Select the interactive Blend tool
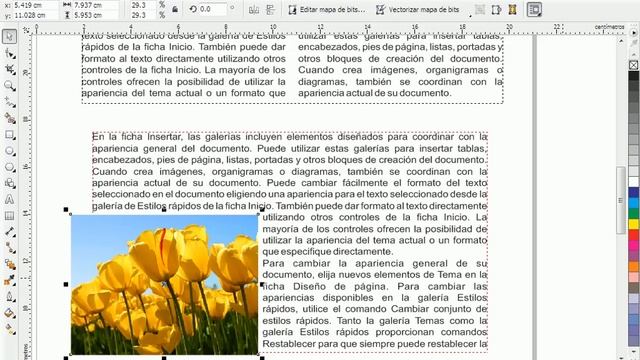The height and width of the screenshot is (360, 640). tap(9, 264)
